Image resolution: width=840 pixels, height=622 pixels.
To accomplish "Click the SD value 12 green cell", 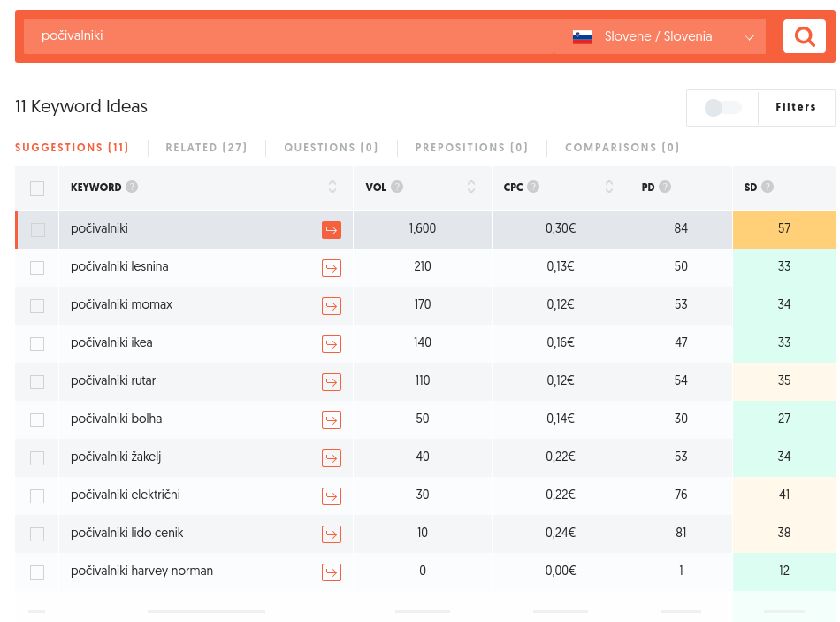I will 783,572.
